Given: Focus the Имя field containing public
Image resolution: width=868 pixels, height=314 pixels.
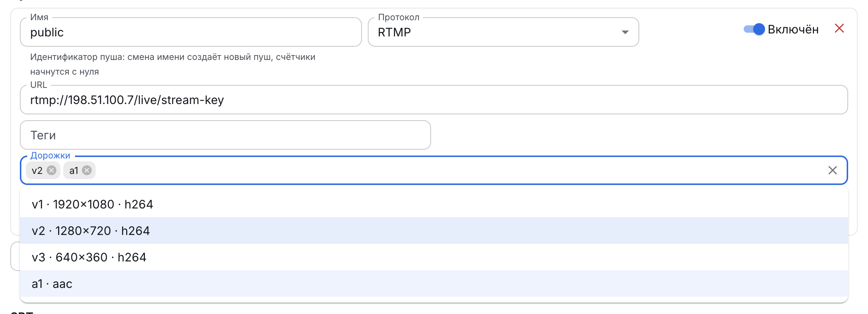Looking at the screenshot, I should [191, 32].
